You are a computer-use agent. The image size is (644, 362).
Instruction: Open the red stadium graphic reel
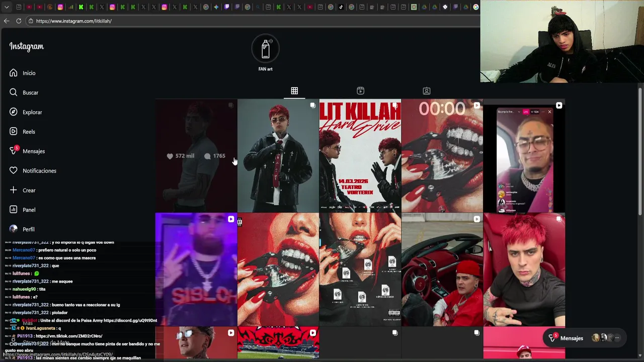278,343
